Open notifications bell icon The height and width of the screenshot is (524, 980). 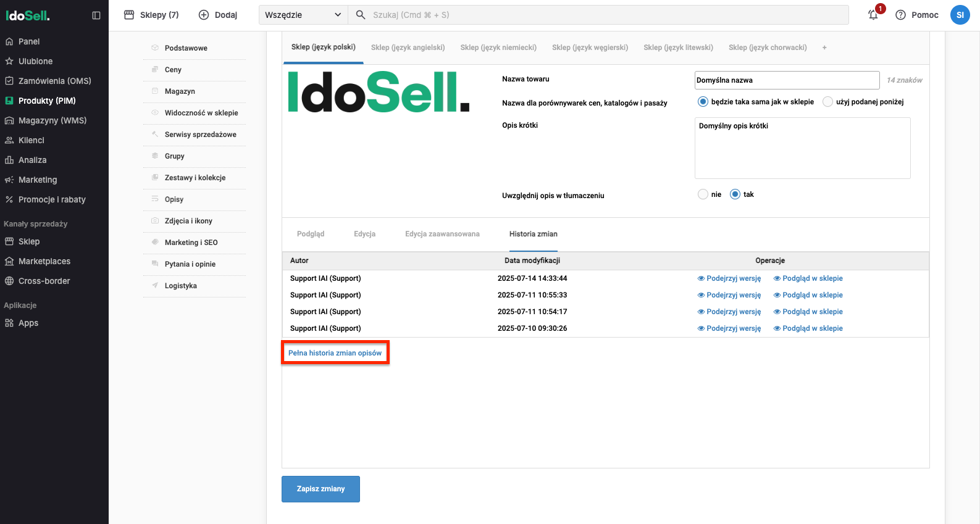click(x=873, y=15)
